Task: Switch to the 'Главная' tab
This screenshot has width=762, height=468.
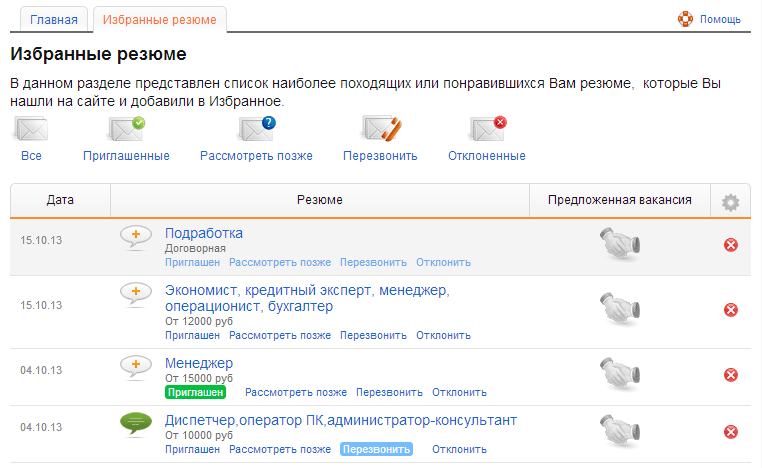Action: click(x=52, y=19)
